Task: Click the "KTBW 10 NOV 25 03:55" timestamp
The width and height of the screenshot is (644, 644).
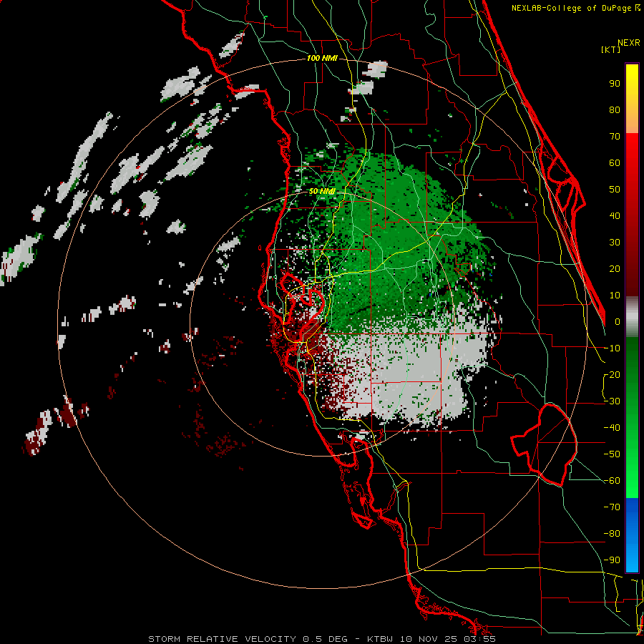Action: tap(431, 639)
